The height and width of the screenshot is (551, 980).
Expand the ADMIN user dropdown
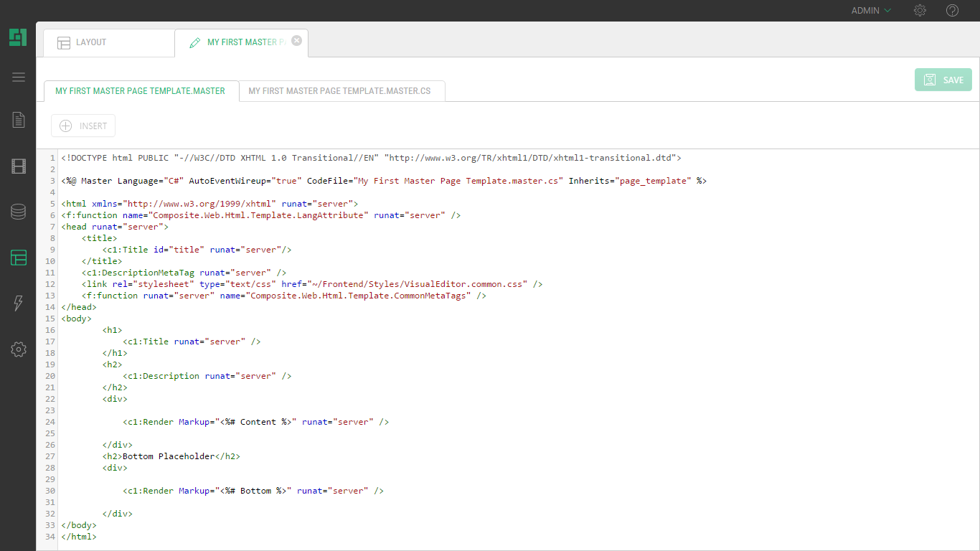pos(871,11)
